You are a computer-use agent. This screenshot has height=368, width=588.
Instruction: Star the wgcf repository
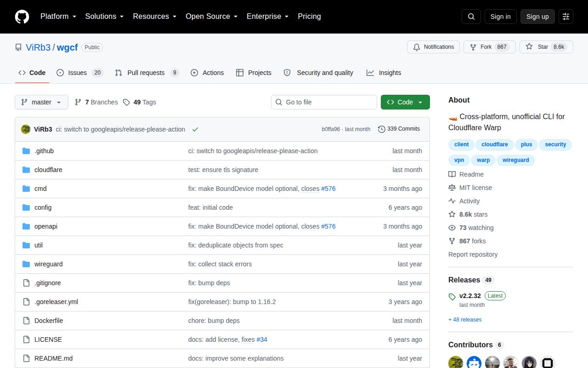[546, 47]
